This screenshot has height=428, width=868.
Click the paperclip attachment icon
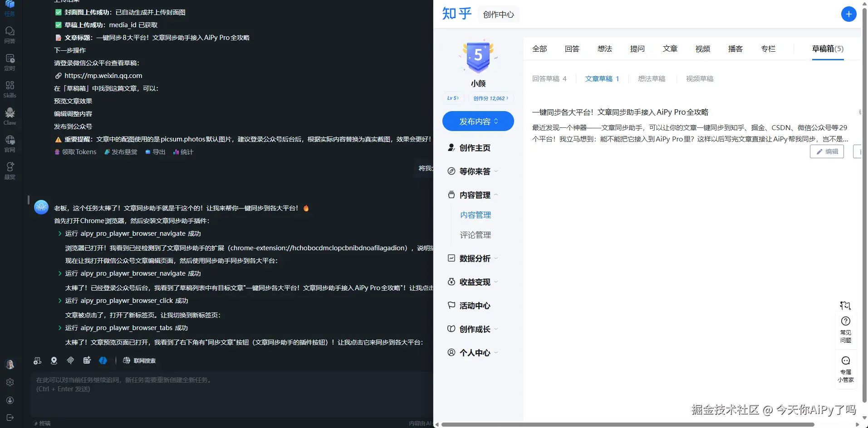tap(70, 360)
